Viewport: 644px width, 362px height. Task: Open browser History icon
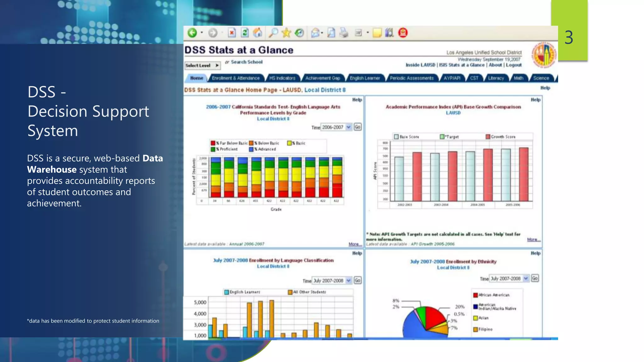pyautogui.click(x=299, y=33)
